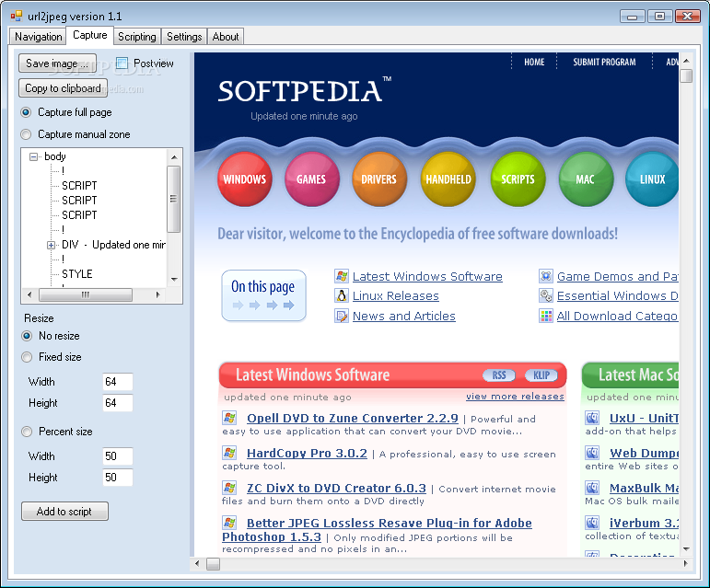Click the Mac icon next to UxU entry
This screenshot has width=710, height=588.
tap(592, 418)
